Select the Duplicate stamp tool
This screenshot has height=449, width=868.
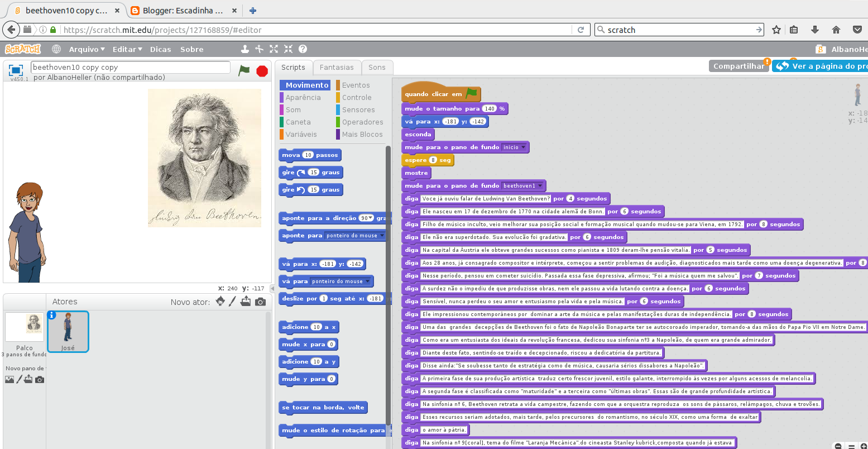tap(244, 49)
